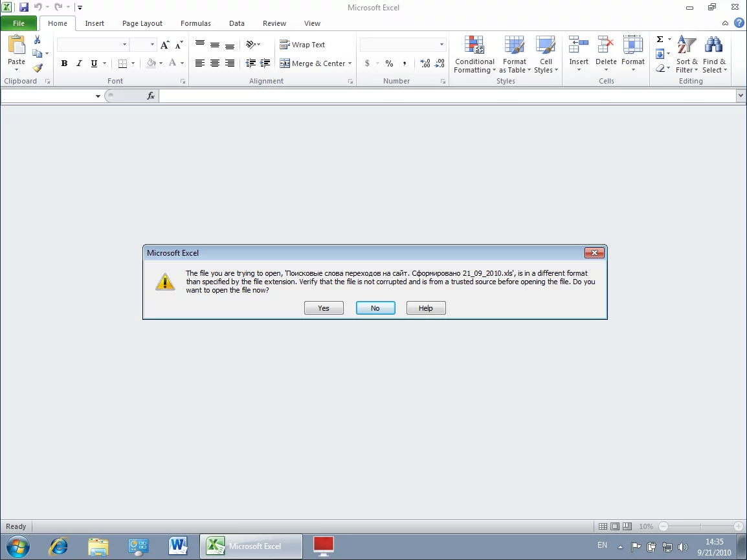
Task: Click the Comma Style icon
Action: tap(405, 63)
